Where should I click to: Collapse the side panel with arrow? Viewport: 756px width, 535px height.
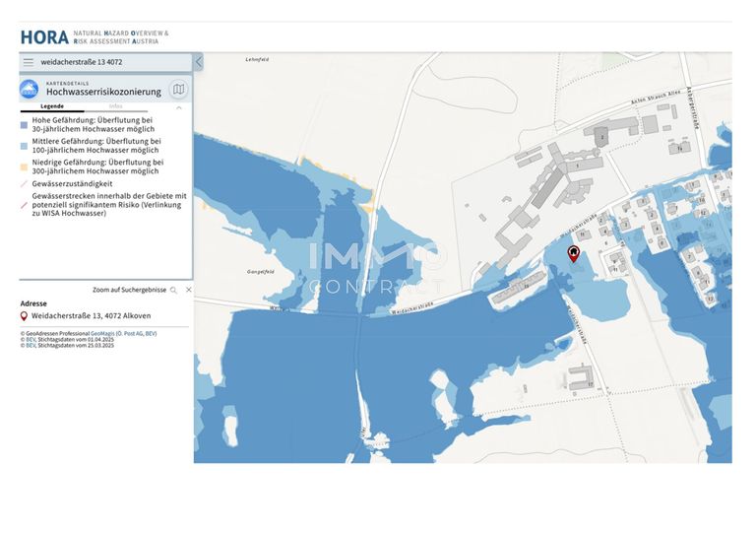pos(198,62)
